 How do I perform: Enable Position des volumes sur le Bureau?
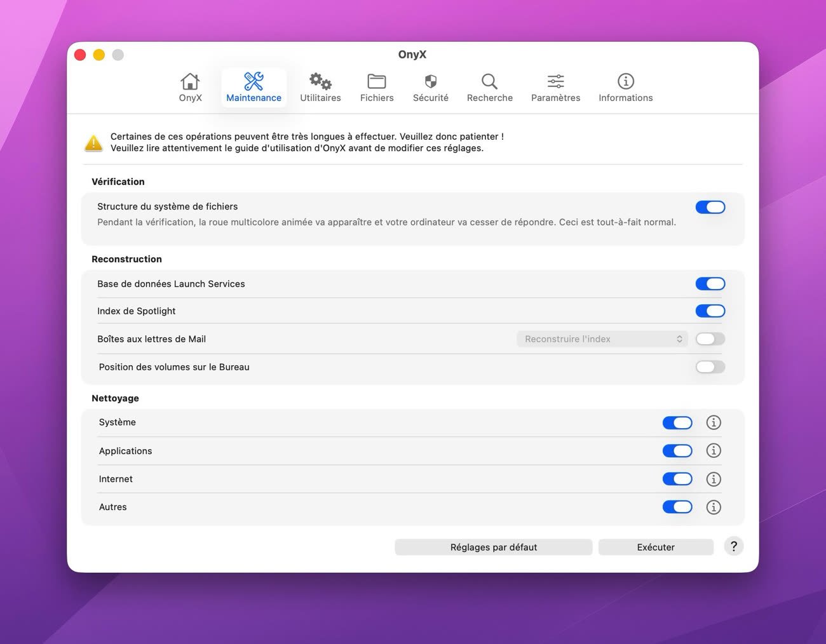pos(710,367)
